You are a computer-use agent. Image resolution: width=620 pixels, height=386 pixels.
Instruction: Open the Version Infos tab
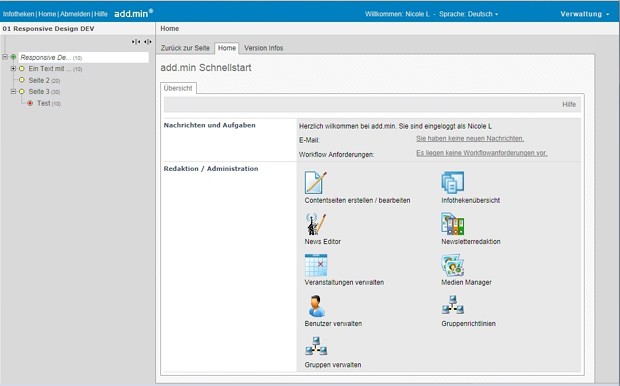(263, 48)
